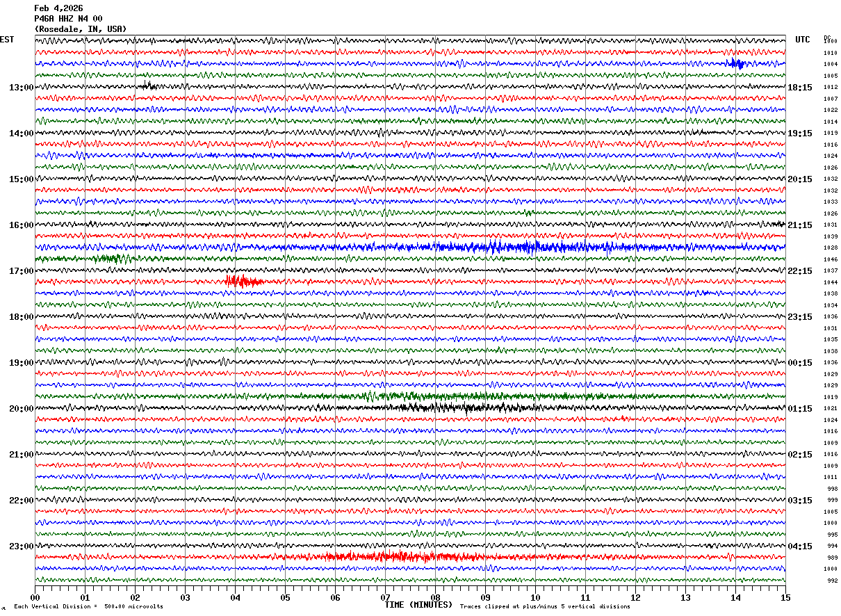841x616 pixels.
Task: Click the blue high-amplitude event after 16:00
Action: (x=500, y=247)
